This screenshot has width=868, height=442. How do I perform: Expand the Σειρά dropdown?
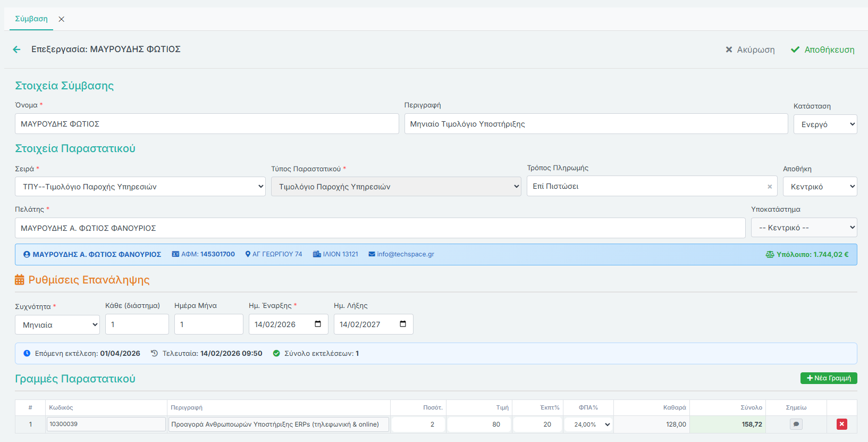coord(140,187)
